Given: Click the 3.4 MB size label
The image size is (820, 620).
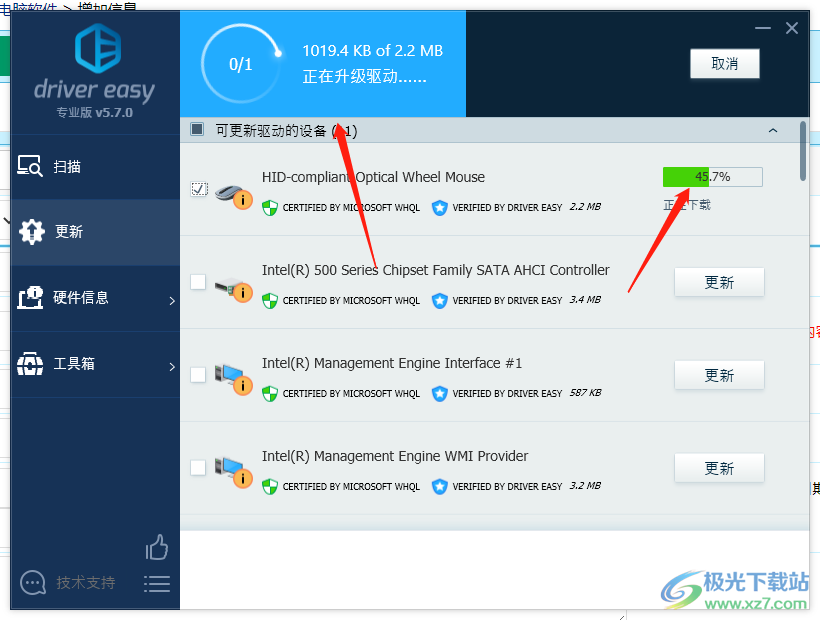Looking at the screenshot, I should pyautogui.click(x=585, y=300).
